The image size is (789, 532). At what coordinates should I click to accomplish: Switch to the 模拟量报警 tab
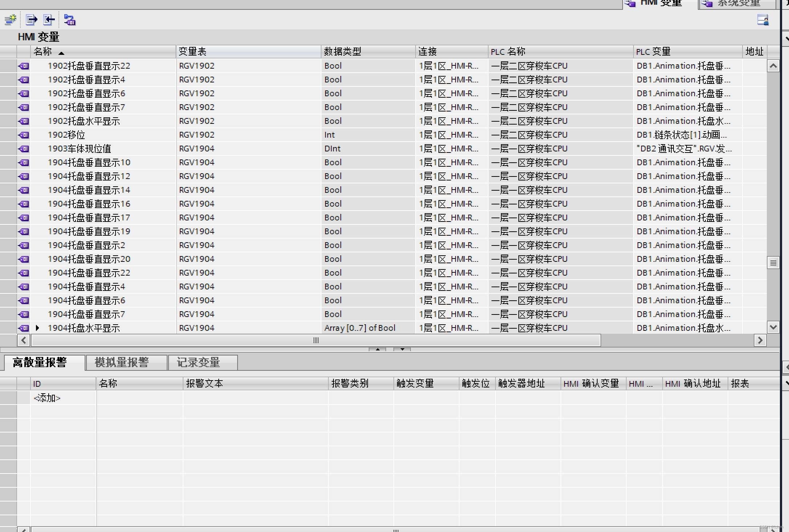122,362
